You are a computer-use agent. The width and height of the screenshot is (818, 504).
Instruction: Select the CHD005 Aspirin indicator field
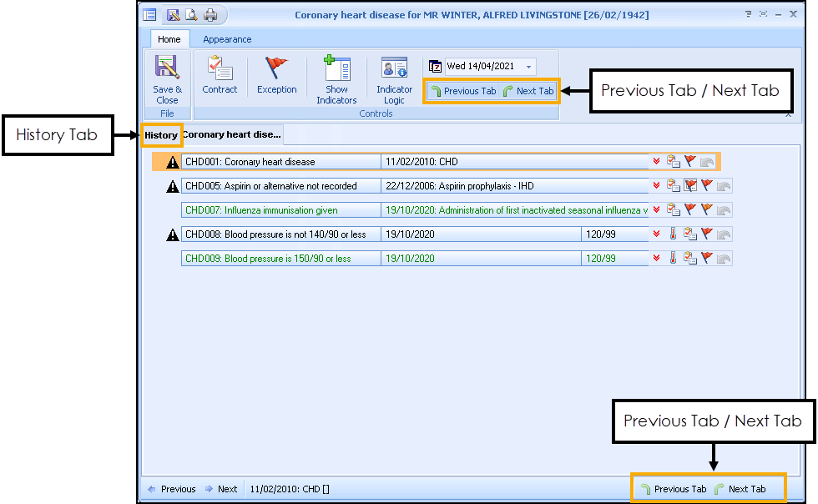point(280,186)
